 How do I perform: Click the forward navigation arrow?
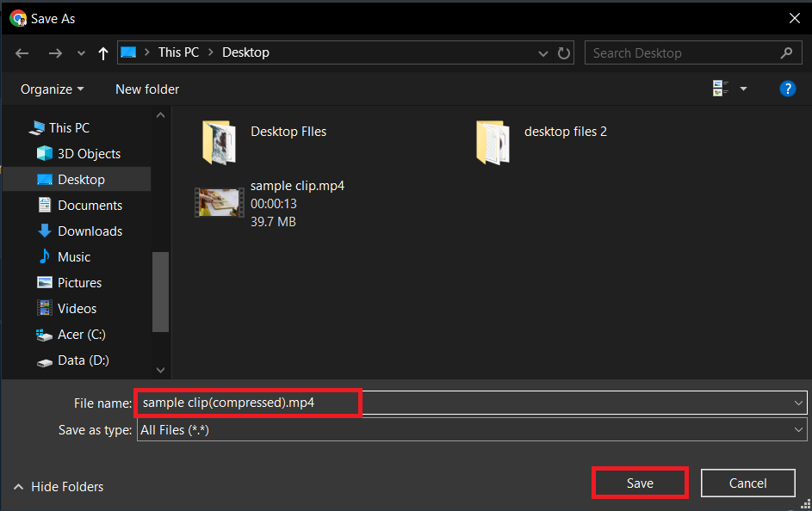(x=53, y=52)
